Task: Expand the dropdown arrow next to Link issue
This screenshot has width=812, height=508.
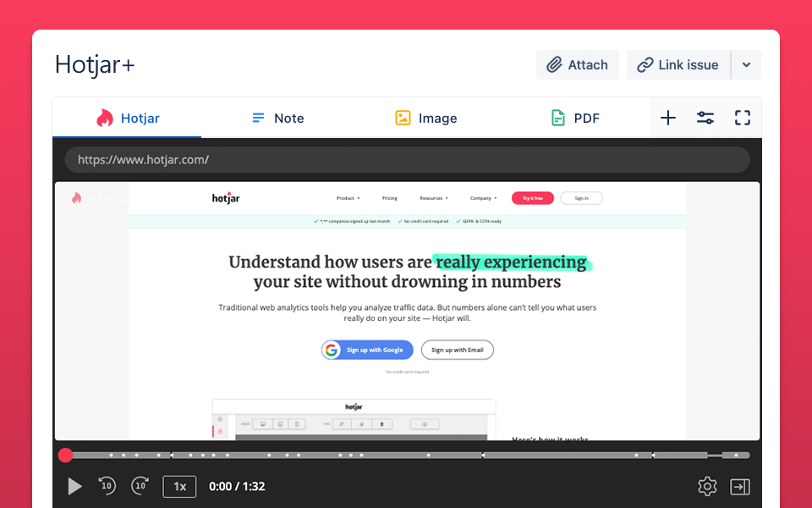Action: [746, 65]
